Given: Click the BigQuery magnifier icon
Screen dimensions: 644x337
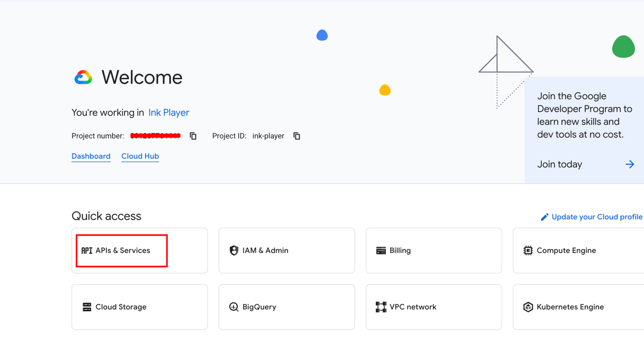Looking at the screenshot, I should (234, 307).
